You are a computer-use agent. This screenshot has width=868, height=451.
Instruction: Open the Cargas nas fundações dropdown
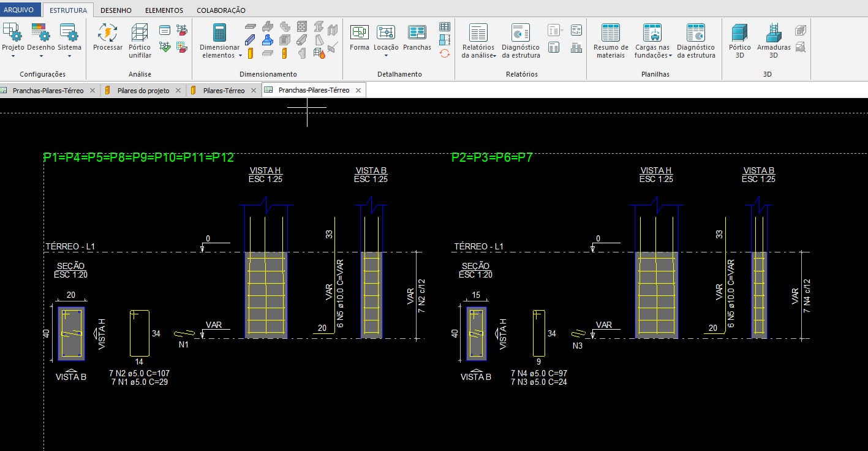(670, 56)
